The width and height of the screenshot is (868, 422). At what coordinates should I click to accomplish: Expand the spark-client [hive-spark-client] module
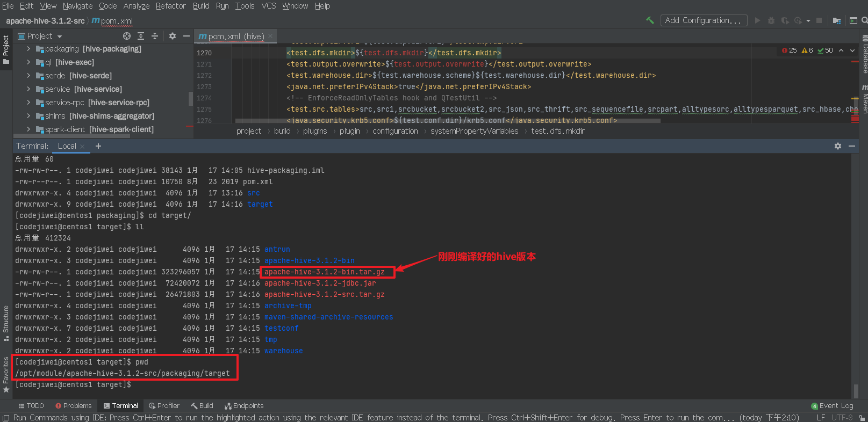pyautogui.click(x=28, y=129)
